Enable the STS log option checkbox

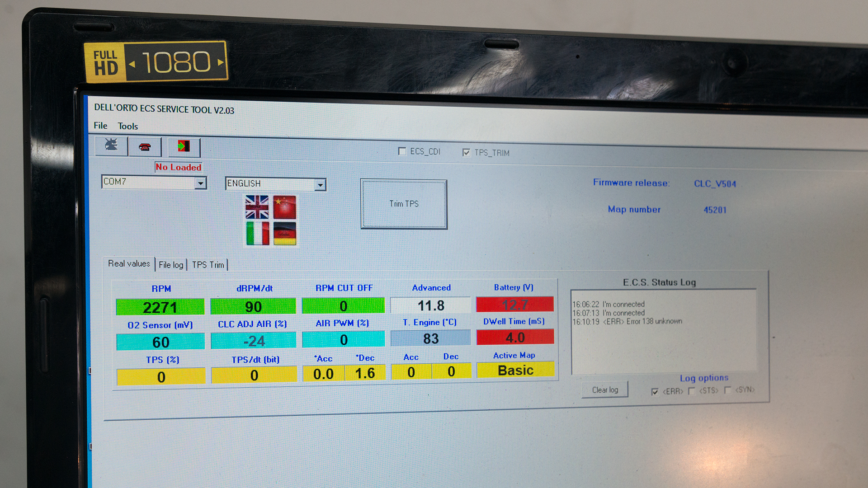click(x=691, y=391)
